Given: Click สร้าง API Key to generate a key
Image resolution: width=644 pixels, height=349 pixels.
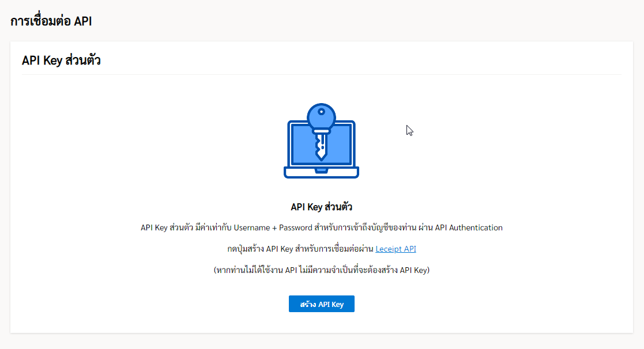Looking at the screenshot, I should pyautogui.click(x=321, y=304).
